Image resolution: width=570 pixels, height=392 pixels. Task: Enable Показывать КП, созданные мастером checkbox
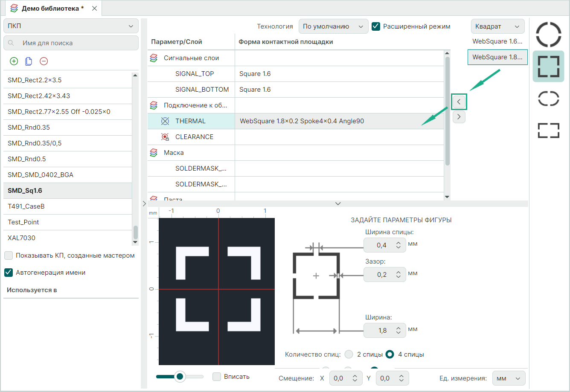[x=9, y=256]
